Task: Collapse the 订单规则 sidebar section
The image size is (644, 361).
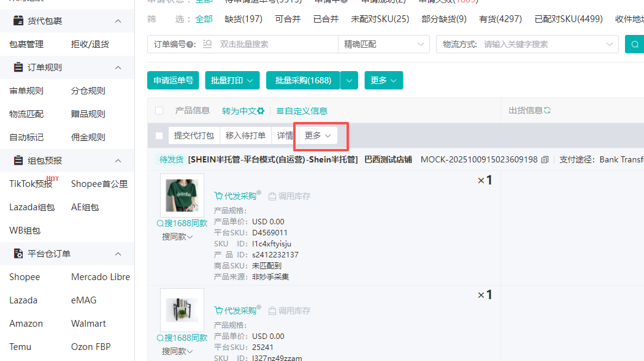Action: click(x=118, y=67)
